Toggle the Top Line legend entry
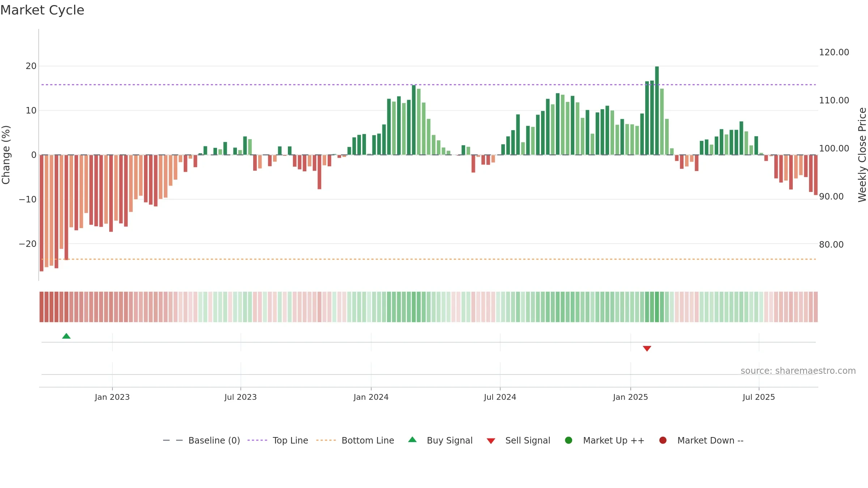 (278, 440)
